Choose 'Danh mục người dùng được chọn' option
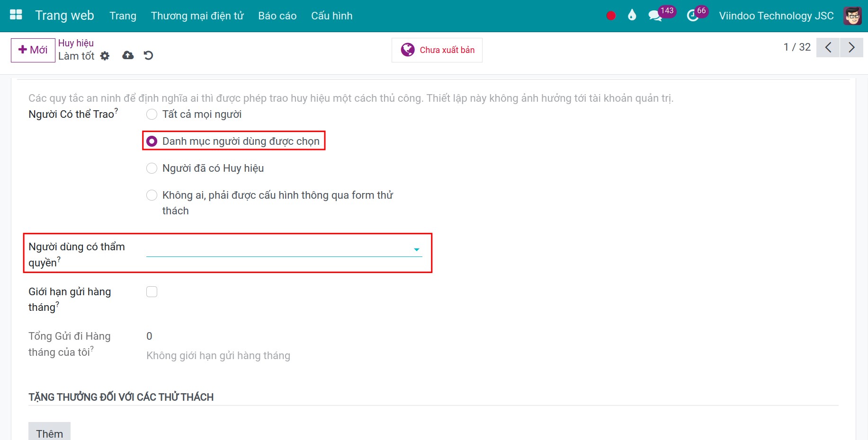Image resolution: width=868 pixels, height=440 pixels. click(x=152, y=141)
